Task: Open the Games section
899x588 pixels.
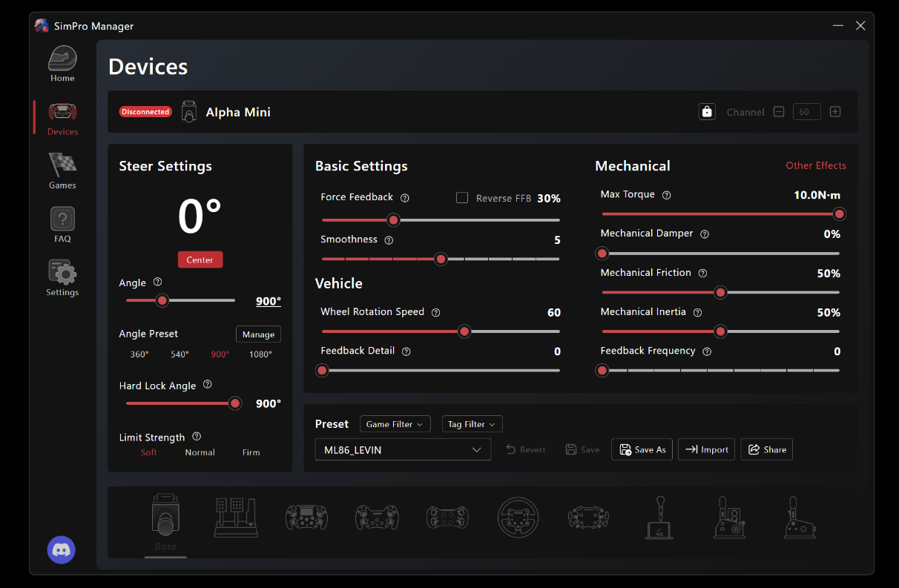Action: click(x=62, y=171)
